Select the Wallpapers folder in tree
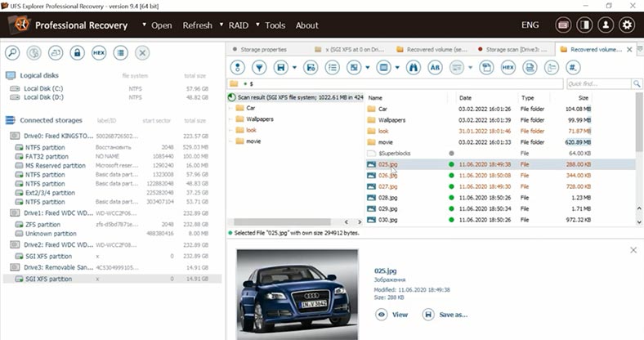The height and width of the screenshot is (340, 644). (x=260, y=119)
